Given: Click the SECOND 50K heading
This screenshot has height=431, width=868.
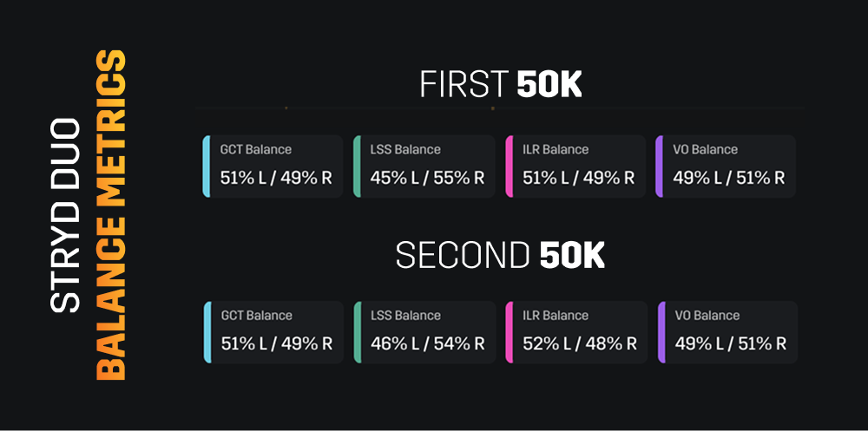Looking at the screenshot, I should [501, 256].
